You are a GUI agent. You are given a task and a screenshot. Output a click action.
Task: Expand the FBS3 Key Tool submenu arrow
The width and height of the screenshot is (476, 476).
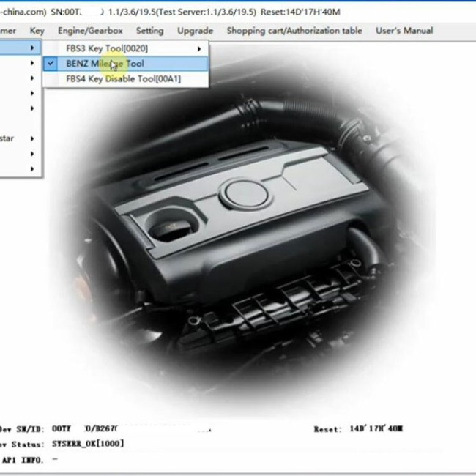click(199, 49)
